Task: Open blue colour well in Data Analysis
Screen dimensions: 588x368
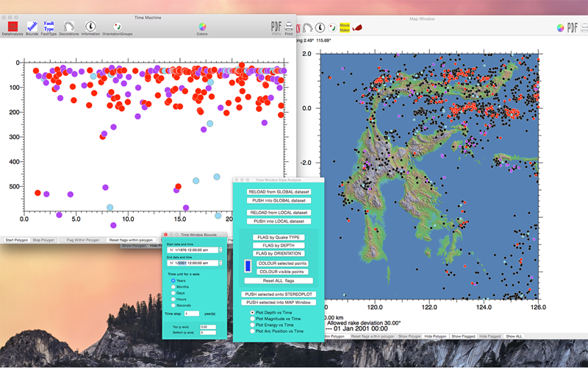Action: click(x=248, y=266)
